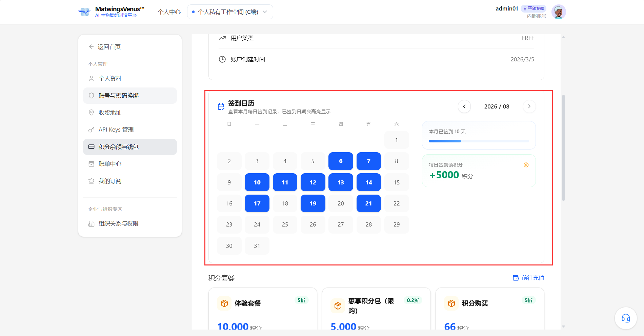The width and height of the screenshot is (644, 336).
Task: Click the 积分购买 package box icon
Action: 451,303
